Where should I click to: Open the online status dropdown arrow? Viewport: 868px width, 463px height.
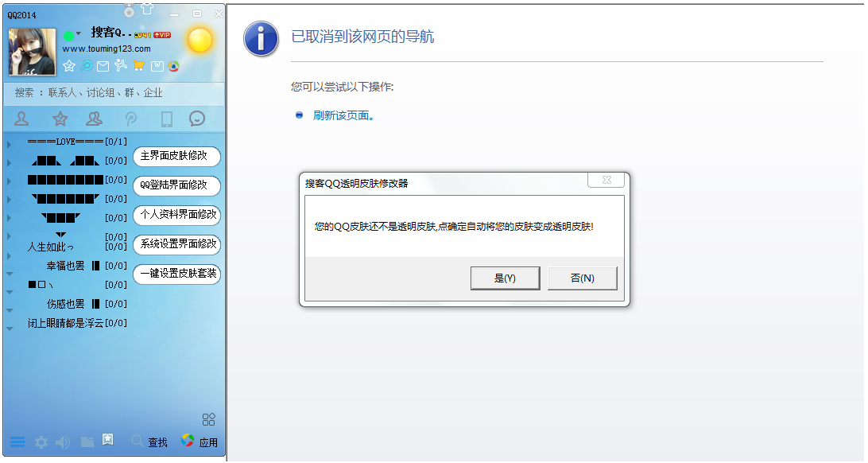[79, 33]
